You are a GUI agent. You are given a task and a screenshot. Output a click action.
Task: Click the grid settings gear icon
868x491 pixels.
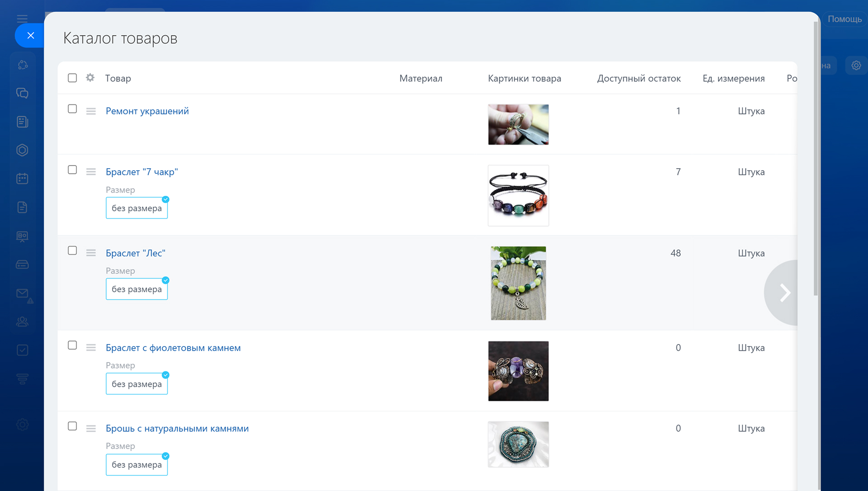pos(90,78)
